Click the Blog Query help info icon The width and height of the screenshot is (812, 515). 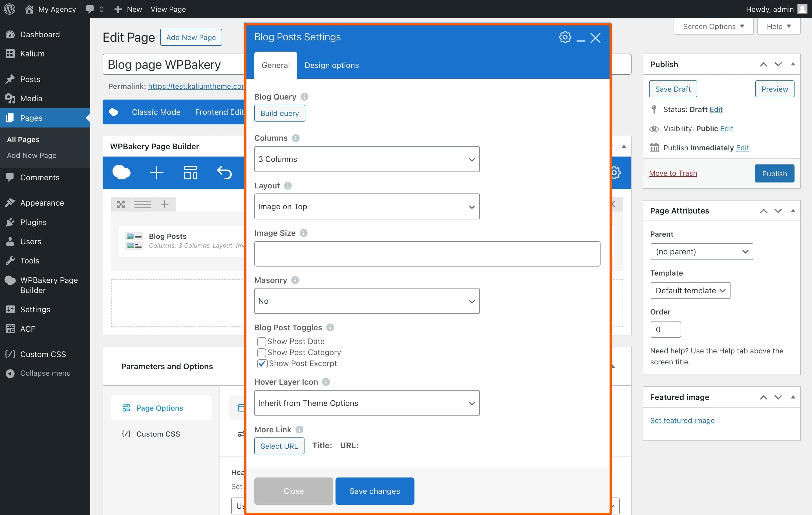[x=304, y=97]
